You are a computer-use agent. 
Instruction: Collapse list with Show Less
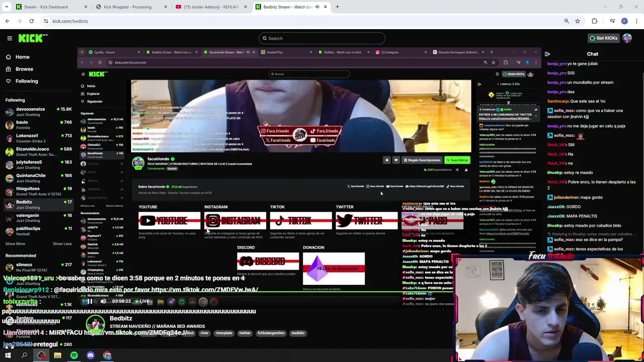tap(62, 244)
